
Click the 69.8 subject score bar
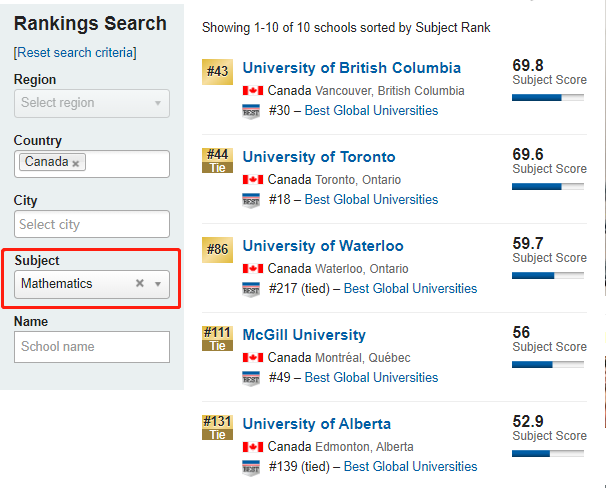point(549,98)
